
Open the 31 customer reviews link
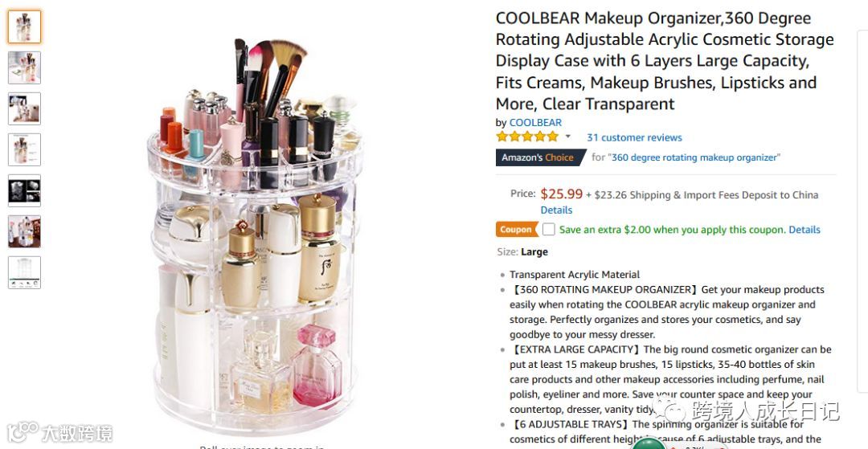(x=634, y=137)
